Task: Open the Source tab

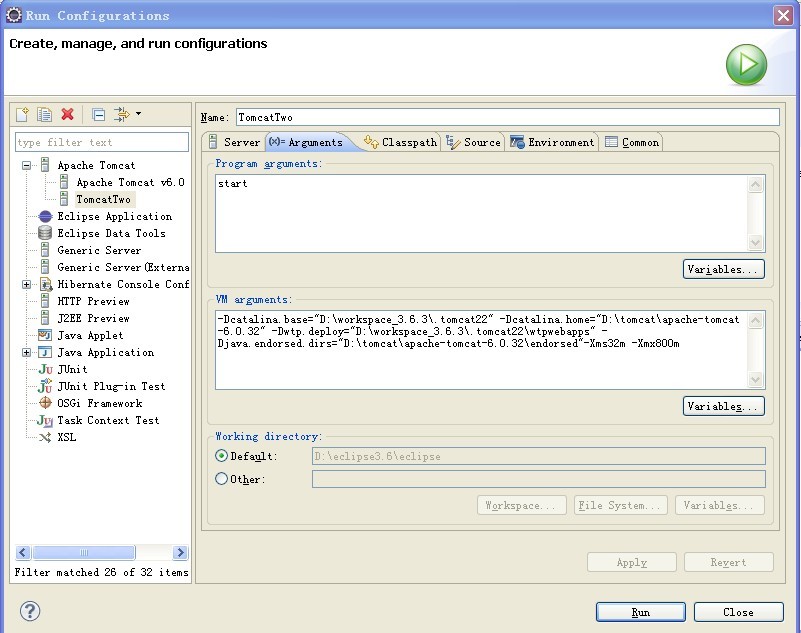Action: click(474, 142)
